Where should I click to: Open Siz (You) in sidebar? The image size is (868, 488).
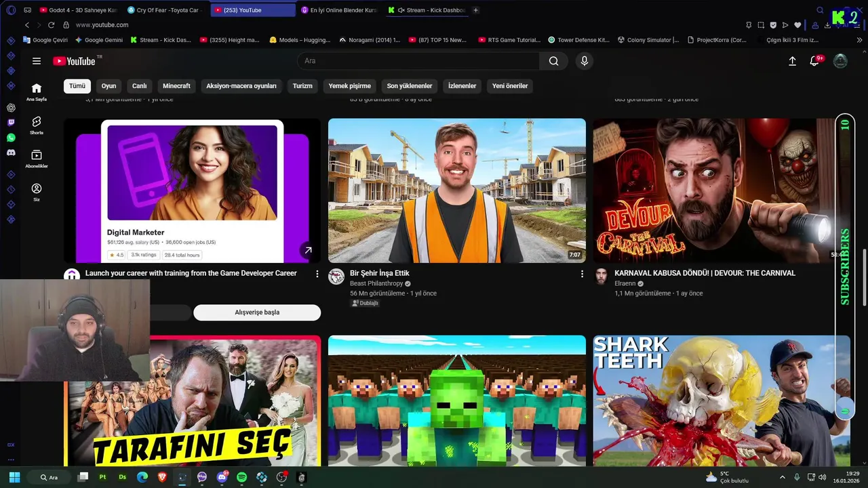37,192
